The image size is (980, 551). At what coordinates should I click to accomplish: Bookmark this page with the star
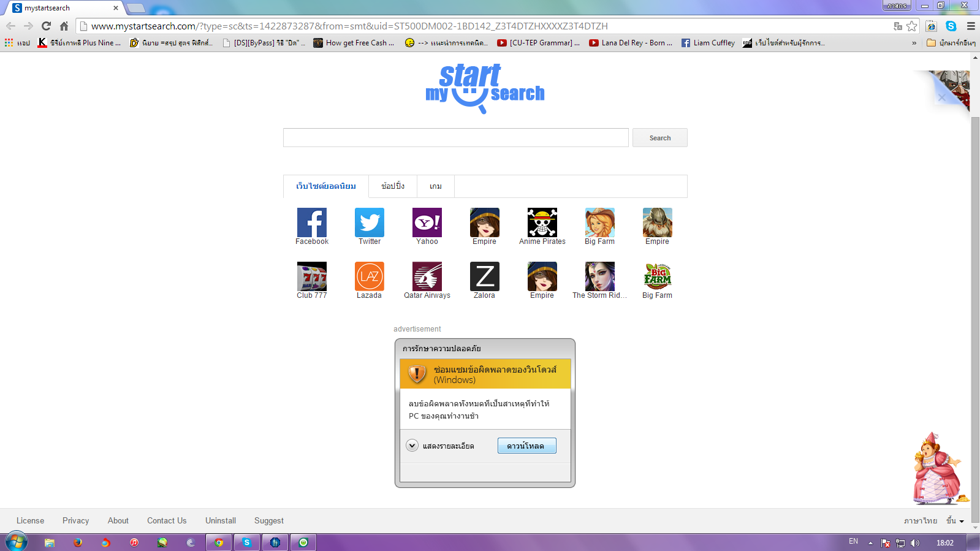point(912,26)
